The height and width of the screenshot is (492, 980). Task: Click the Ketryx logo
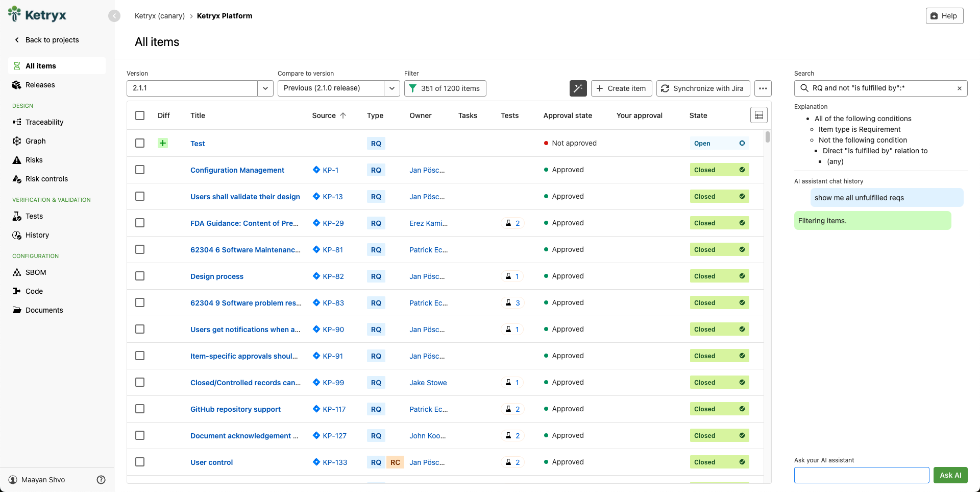click(x=37, y=15)
